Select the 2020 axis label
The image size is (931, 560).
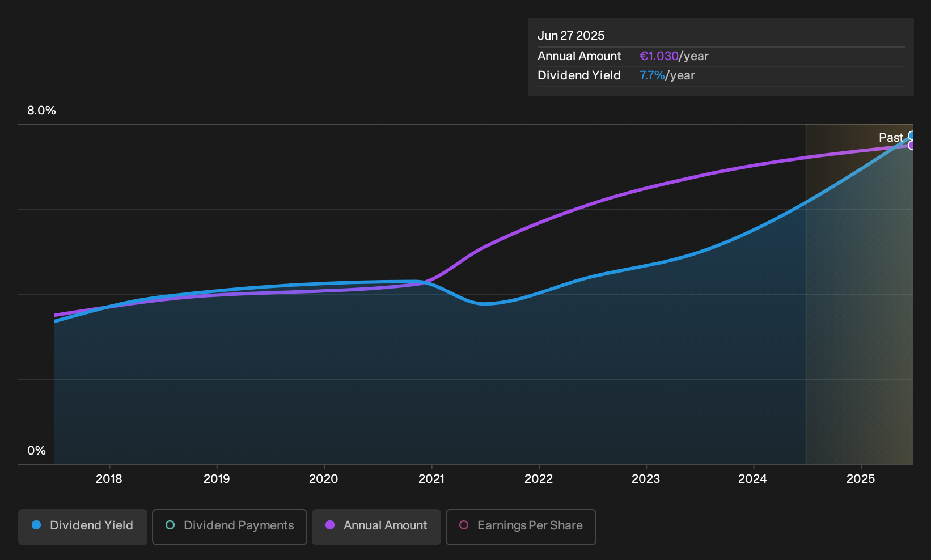point(324,479)
